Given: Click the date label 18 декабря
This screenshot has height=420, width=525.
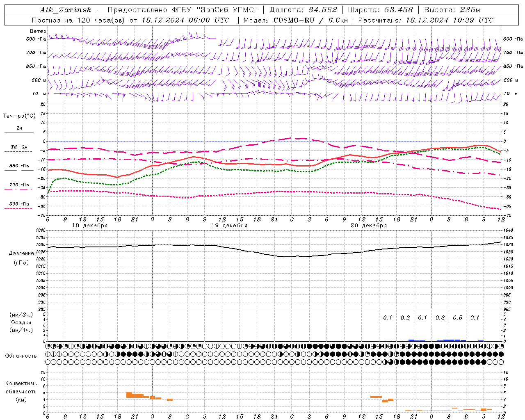Looking at the screenshot, I should pos(90,226).
